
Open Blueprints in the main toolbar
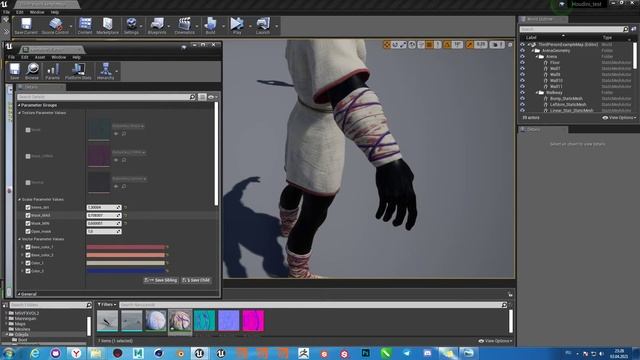point(157,26)
